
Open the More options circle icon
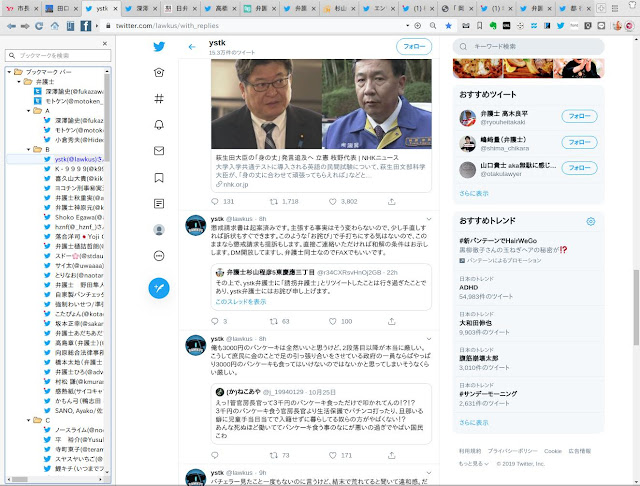tap(159, 256)
